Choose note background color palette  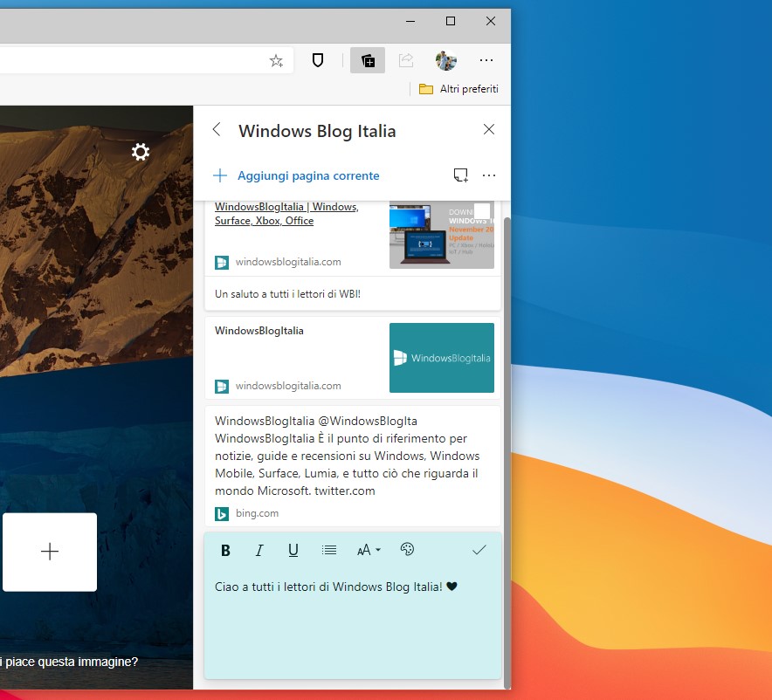[x=407, y=549]
